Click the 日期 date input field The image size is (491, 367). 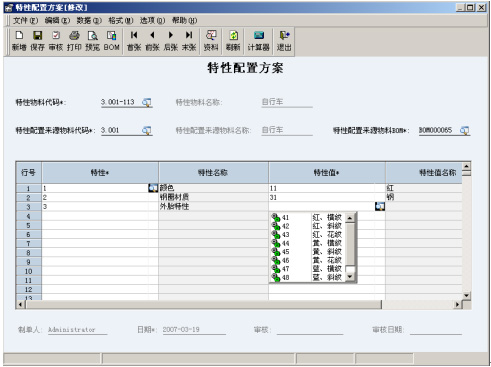click(194, 330)
